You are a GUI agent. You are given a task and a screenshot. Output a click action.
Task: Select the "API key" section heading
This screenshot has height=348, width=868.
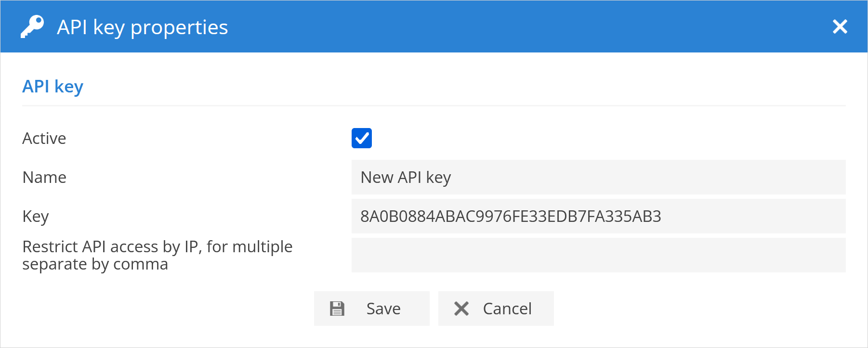[53, 87]
